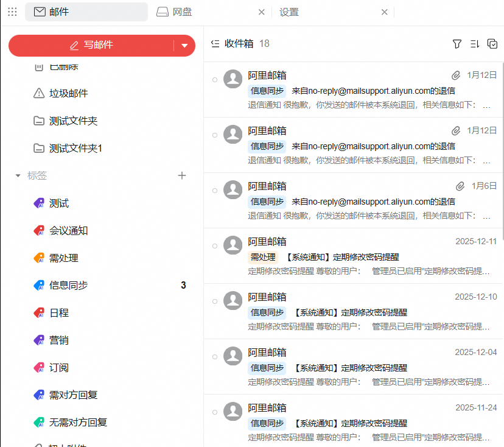Image resolution: width=504 pixels, height=447 pixels.
Task: Add a new tag with plus icon
Action: tap(181, 175)
